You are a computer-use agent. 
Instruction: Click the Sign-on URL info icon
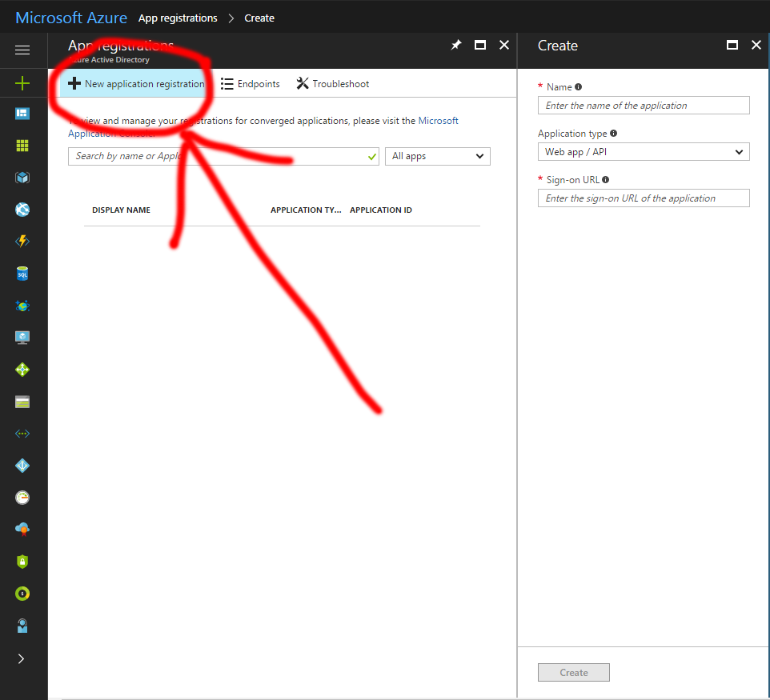coord(605,180)
